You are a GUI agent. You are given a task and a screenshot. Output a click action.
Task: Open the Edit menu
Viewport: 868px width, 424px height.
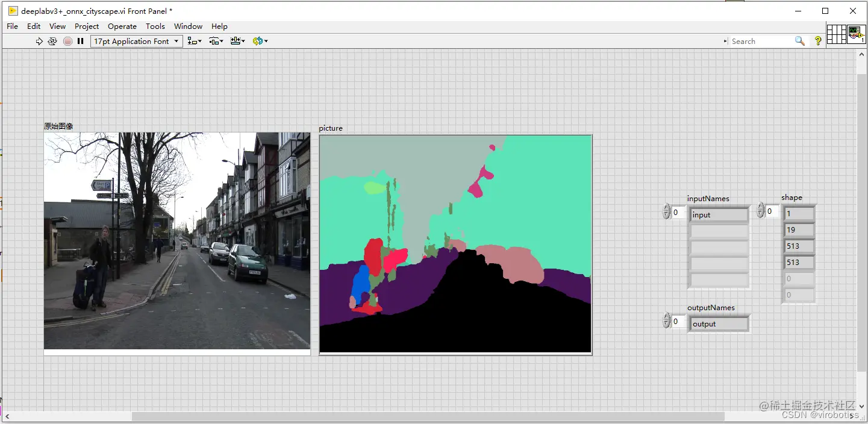coord(34,26)
